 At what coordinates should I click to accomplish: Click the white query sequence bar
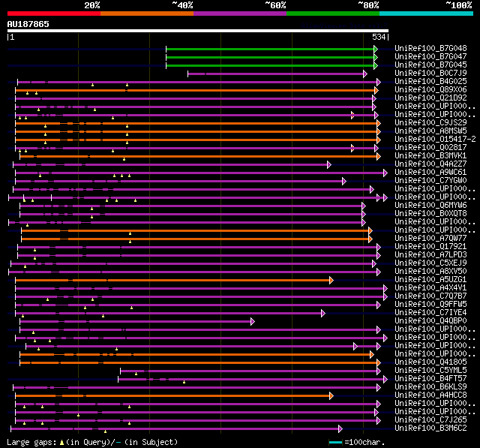(198, 31)
